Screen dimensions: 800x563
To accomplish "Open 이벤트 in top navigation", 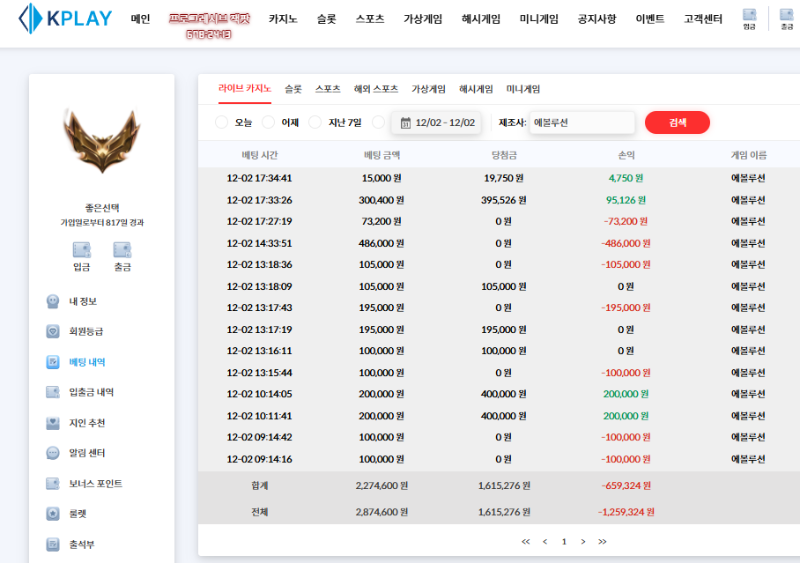I will tap(650, 19).
